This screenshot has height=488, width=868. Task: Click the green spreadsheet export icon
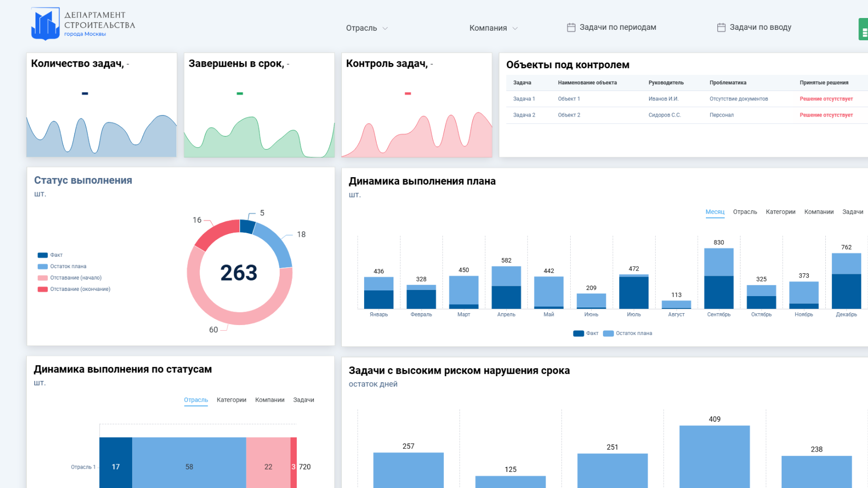click(x=864, y=29)
